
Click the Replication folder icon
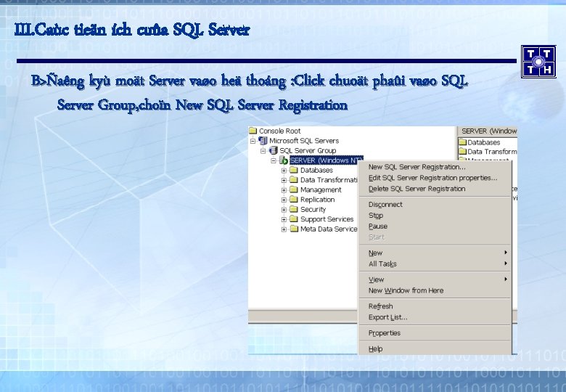click(294, 199)
